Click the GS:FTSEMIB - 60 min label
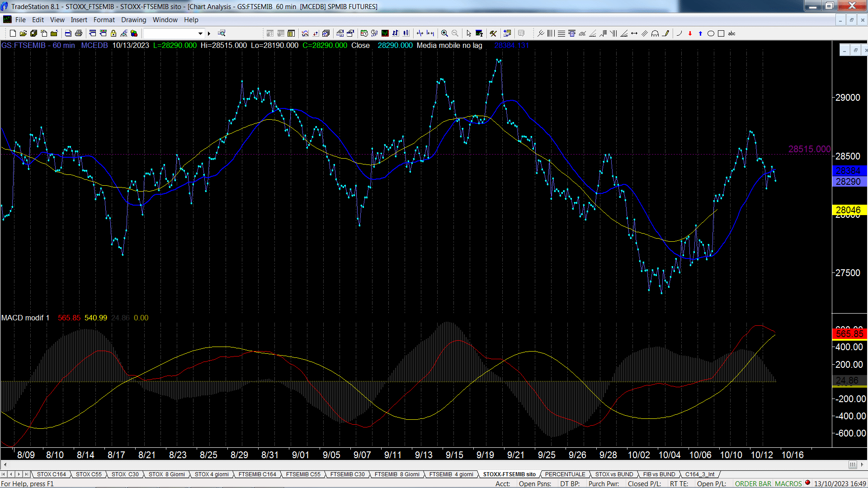Screen dimensions: 868x488 pyautogui.click(x=38, y=46)
